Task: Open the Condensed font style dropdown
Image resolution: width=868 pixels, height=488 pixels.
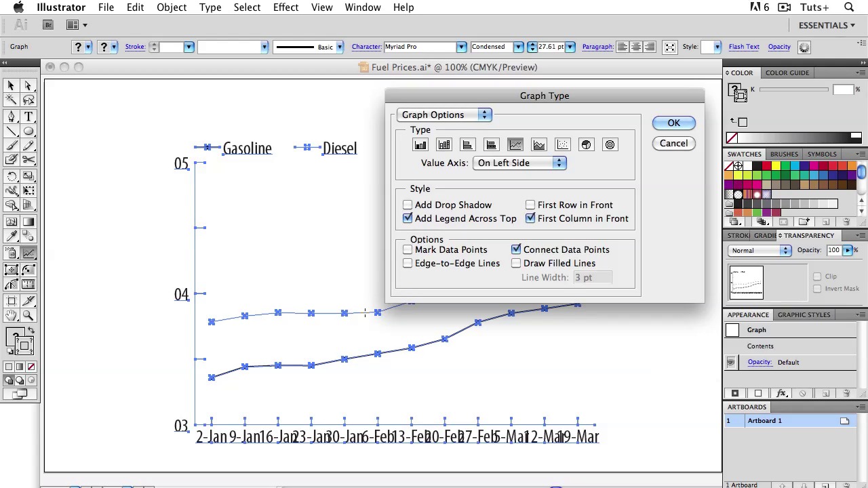Action: (x=518, y=47)
